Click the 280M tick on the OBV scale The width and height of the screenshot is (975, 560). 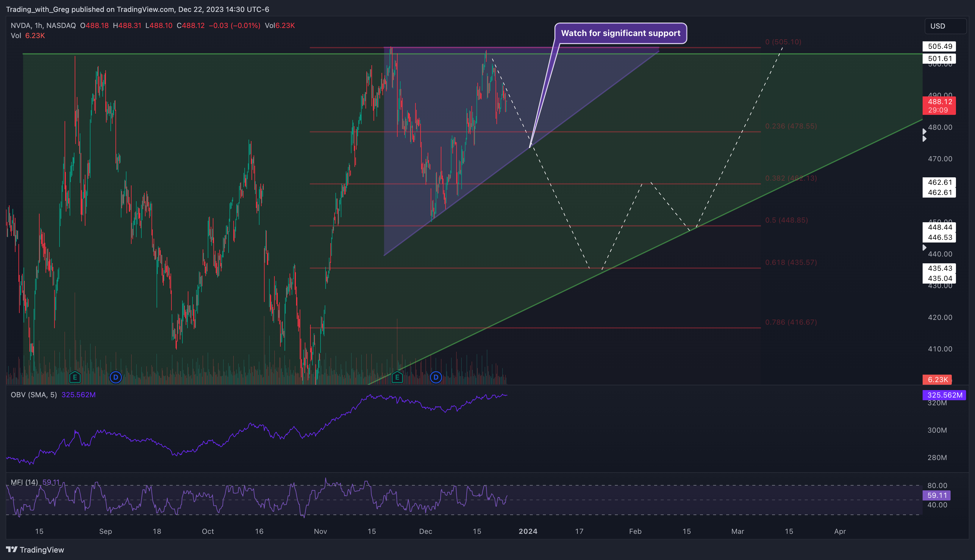click(x=937, y=457)
